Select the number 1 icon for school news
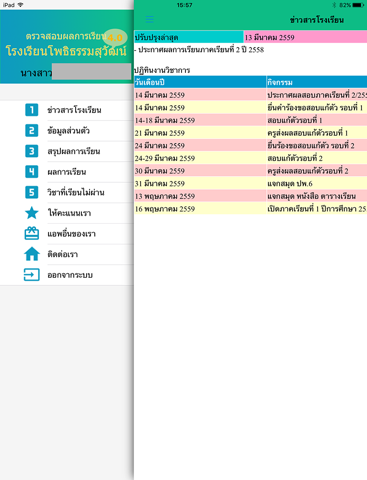 click(32, 110)
